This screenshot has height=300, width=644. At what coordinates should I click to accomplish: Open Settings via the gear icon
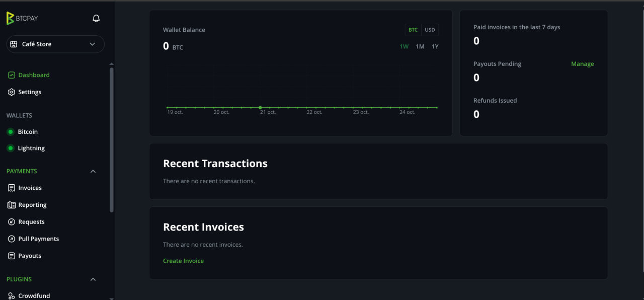coord(11,92)
